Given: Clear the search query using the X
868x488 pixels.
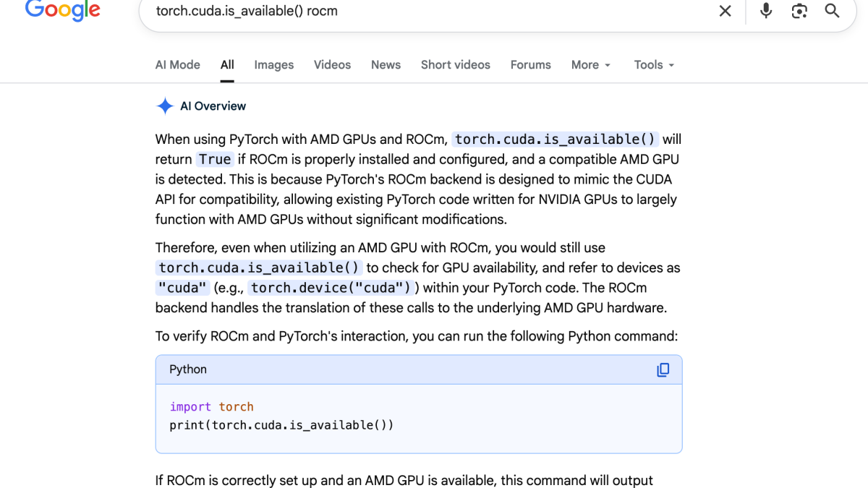Looking at the screenshot, I should click(725, 11).
